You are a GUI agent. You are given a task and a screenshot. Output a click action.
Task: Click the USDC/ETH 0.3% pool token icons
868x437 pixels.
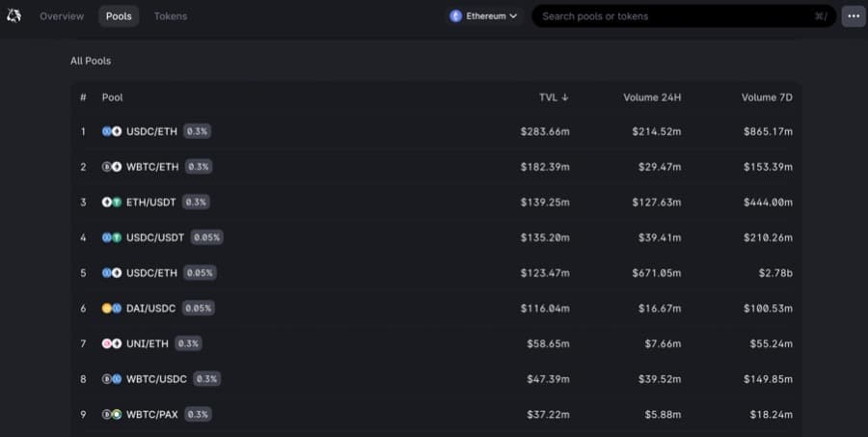click(x=112, y=131)
